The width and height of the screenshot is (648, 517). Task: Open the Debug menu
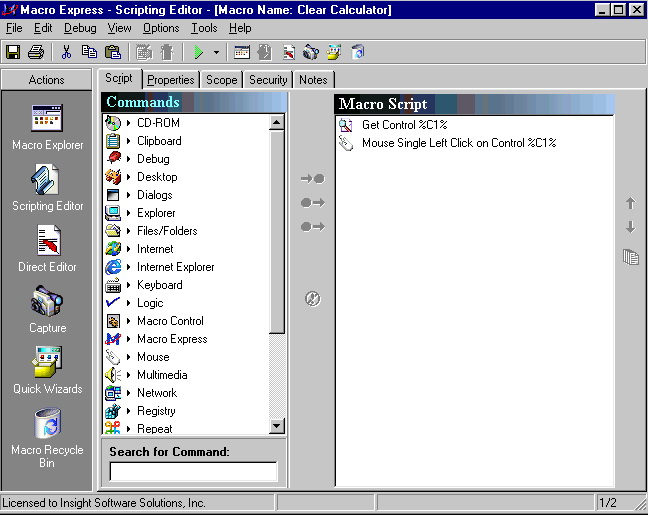(x=80, y=28)
